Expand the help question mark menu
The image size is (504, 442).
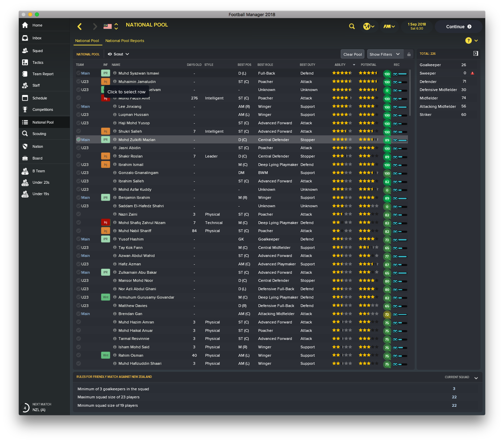[471, 41]
